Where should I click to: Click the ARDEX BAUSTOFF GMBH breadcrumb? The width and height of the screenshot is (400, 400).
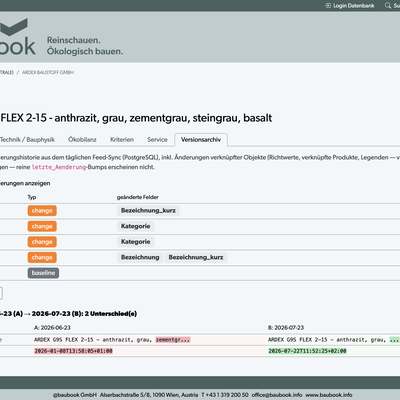tap(48, 72)
